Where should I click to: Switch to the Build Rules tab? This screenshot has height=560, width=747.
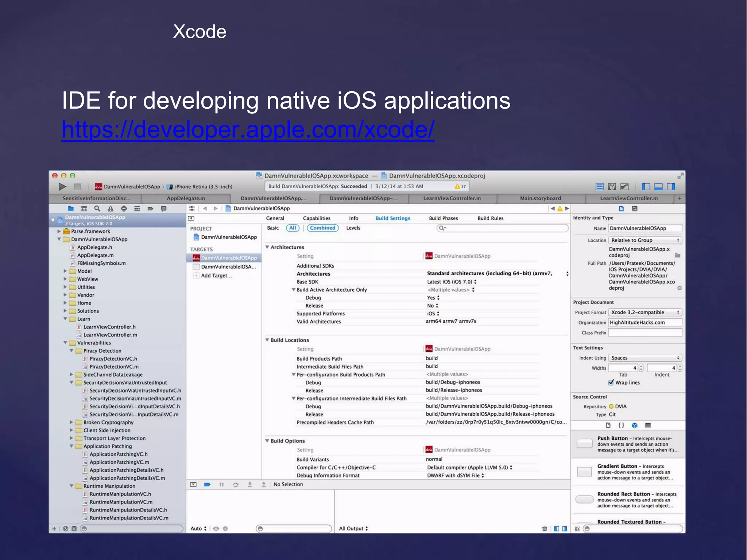(x=491, y=218)
